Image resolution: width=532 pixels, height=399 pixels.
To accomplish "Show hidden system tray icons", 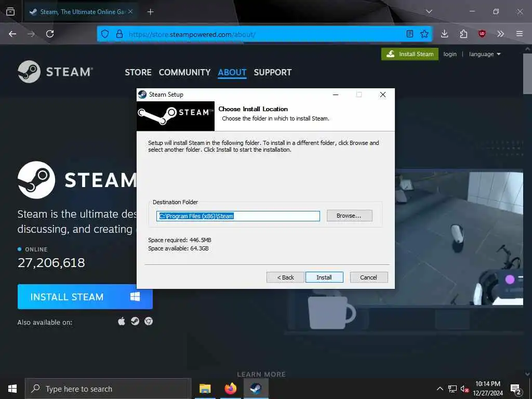I will tap(440, 389).
